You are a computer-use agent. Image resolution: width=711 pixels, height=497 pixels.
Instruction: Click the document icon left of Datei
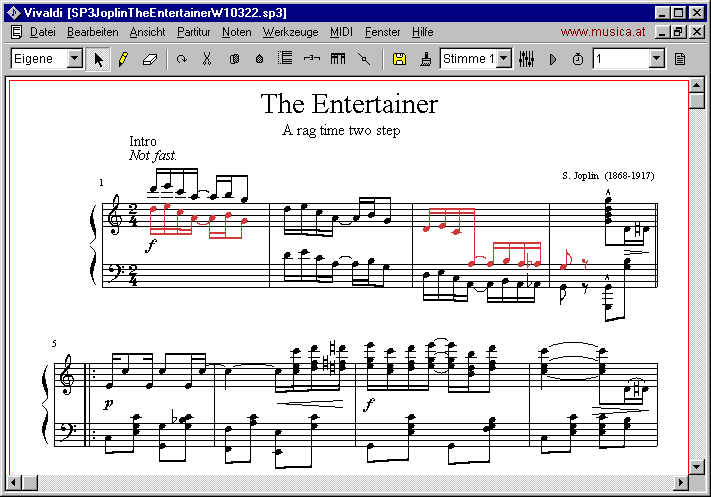coord(16,32)
